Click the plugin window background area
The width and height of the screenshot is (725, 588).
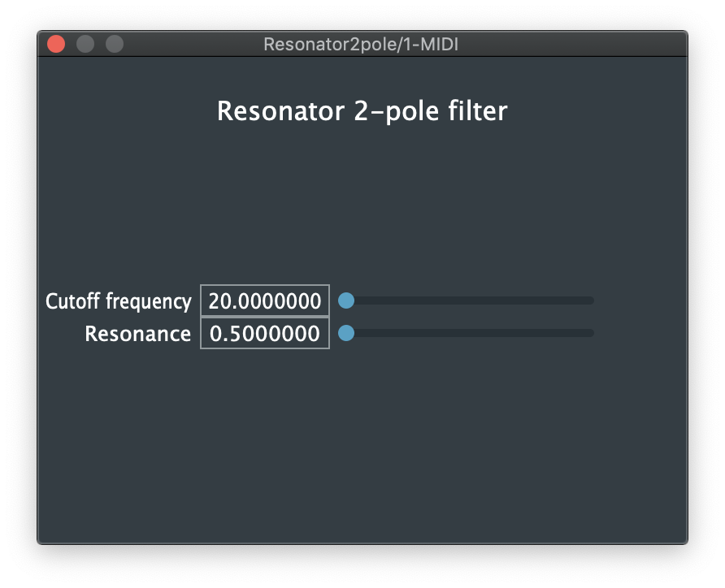click(x=362, y=447)
